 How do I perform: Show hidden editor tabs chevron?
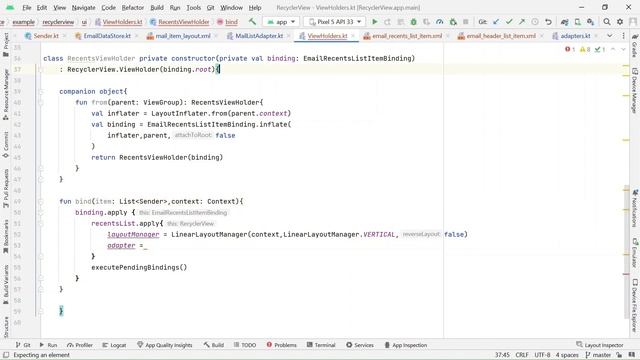[609, 36]
